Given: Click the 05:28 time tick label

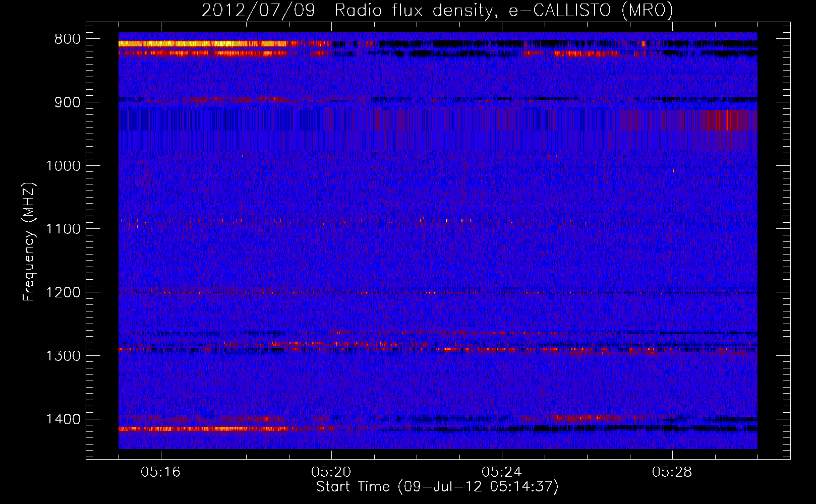Looking at the screenshot, I should coord(672,472).
